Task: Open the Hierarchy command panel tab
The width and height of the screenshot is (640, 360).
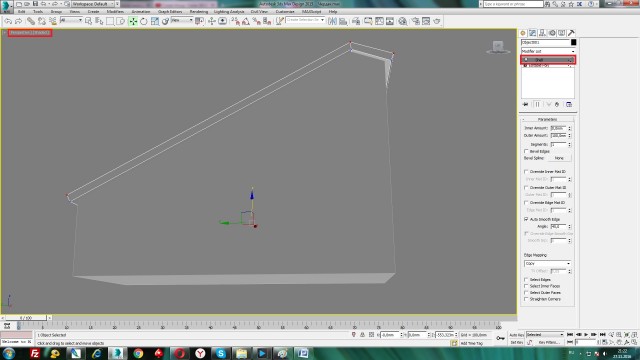Action: (x=542, y=33)
